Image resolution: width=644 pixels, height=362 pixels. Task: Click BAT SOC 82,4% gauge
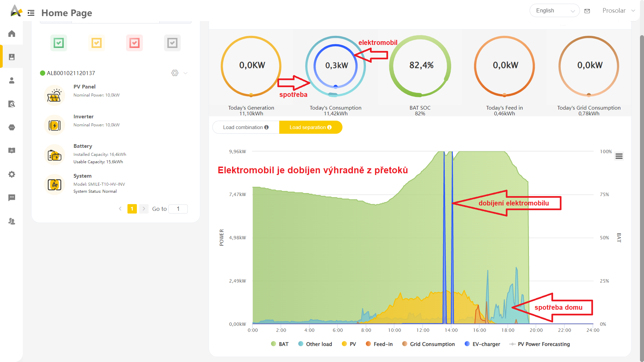(420, 66)
